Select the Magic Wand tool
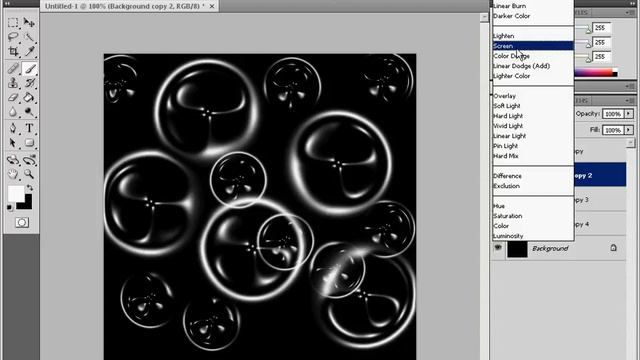The height and width of the screenshot is (360, 640). (x=29, y=37)
